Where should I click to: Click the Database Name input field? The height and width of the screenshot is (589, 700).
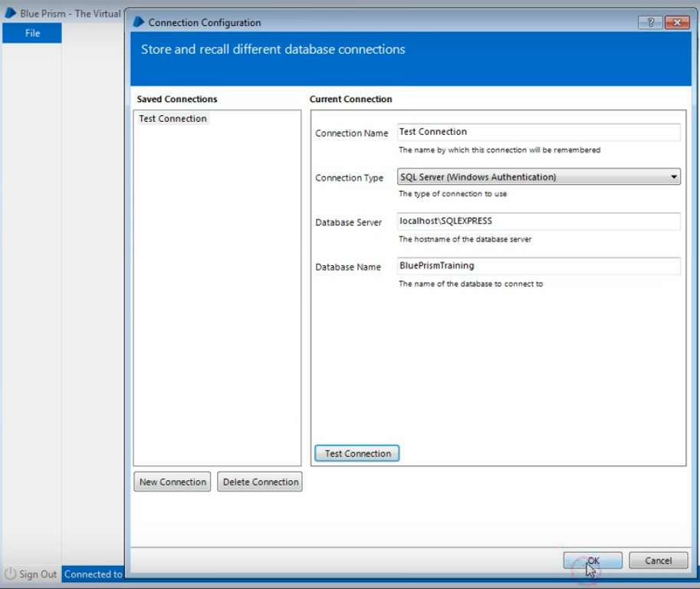(x=538, y=265)
